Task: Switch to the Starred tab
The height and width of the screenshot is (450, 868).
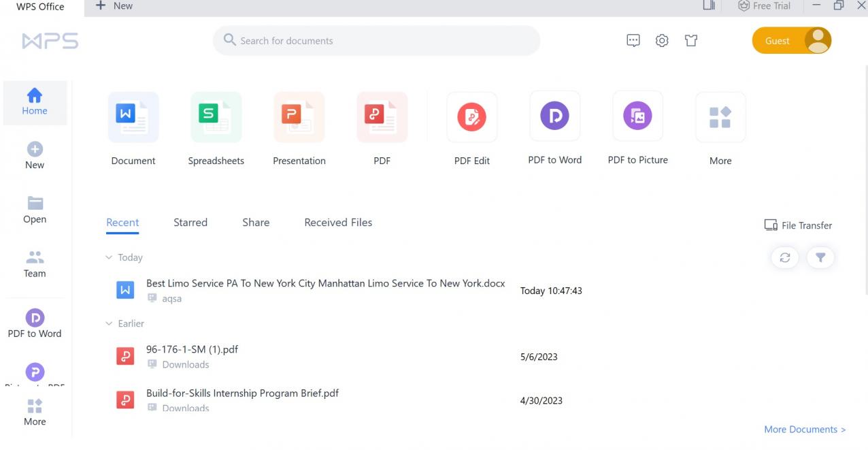Action: pos(190,222)
